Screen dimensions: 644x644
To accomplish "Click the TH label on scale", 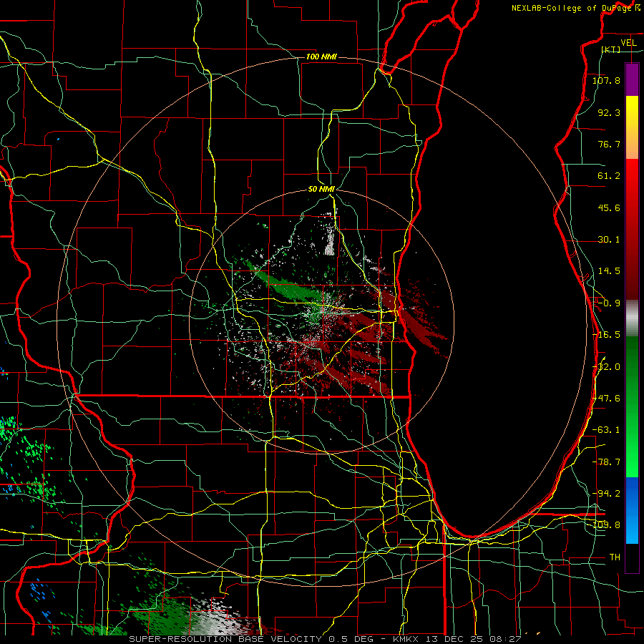I will pyautogui.click(x=615, y=557).
